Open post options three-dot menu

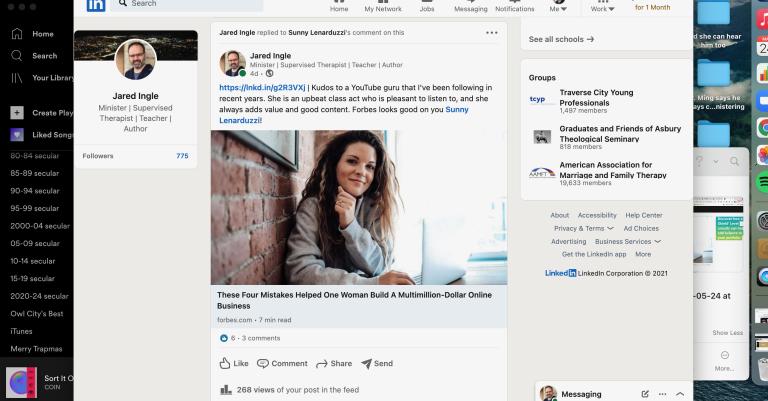point(491,33)
